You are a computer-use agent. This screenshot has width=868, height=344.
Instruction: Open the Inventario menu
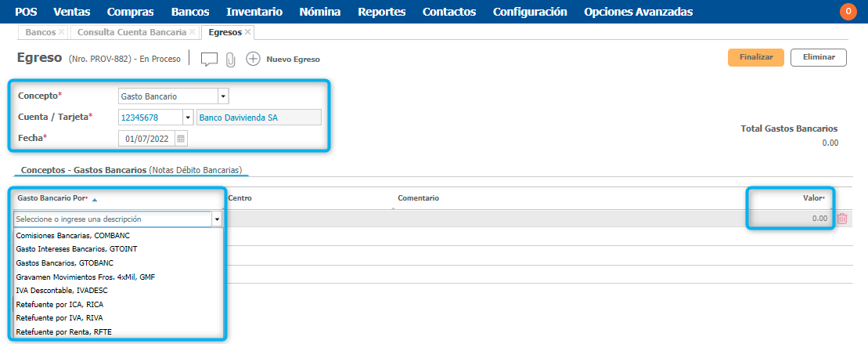point(254,12)
